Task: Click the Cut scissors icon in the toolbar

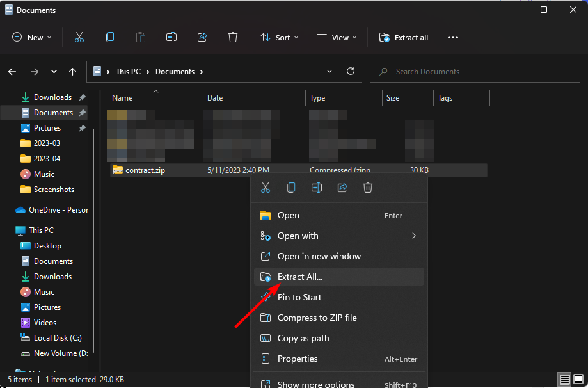Action: click(79, 38)
